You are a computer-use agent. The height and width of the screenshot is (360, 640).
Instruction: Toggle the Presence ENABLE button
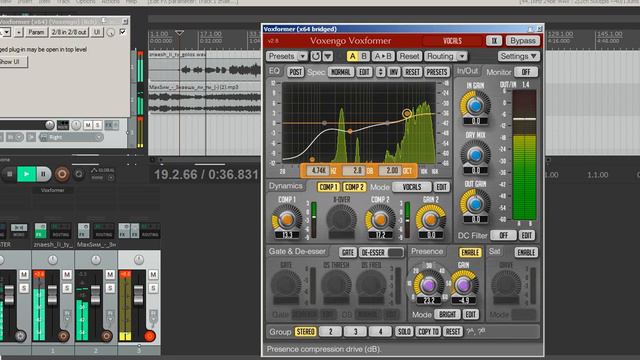(x=470, y=253)
